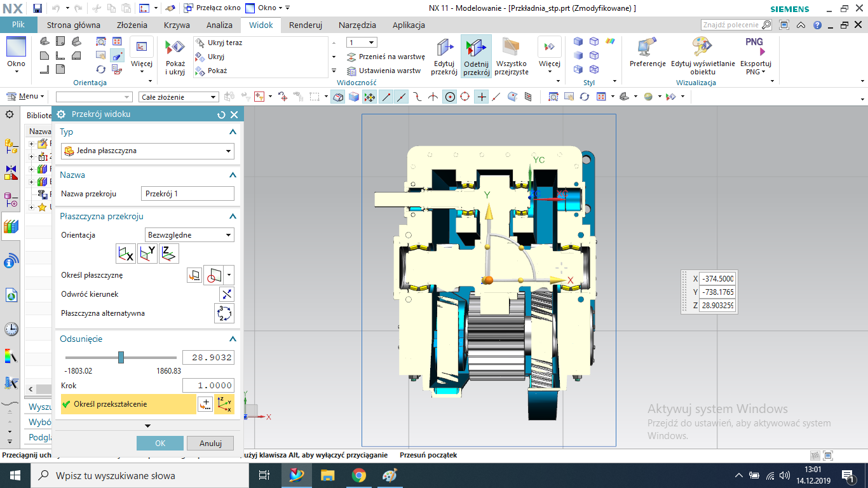Click the Odwróć kierunek reverse direction icon
The width and height of the screenshot is (868, 488).
(x=227, y=294)
